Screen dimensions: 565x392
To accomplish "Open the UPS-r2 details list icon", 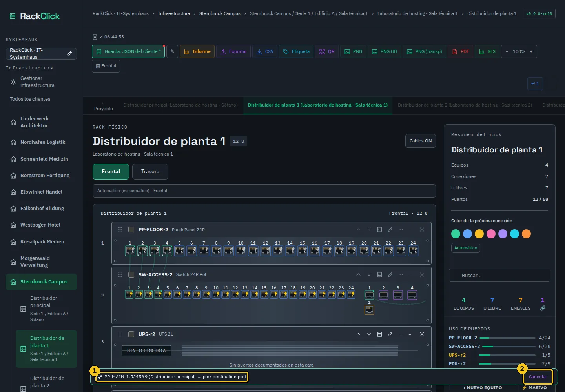I will tap(379, 334).
